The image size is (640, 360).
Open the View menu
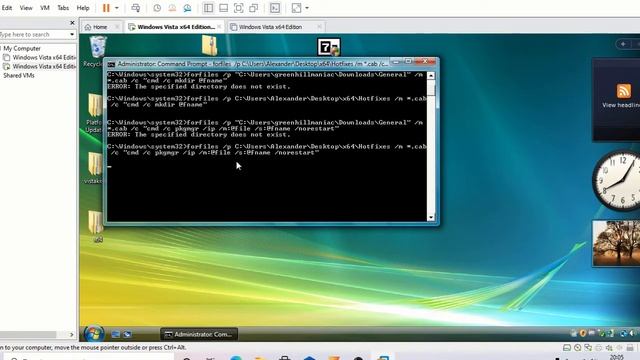point(26,8)
